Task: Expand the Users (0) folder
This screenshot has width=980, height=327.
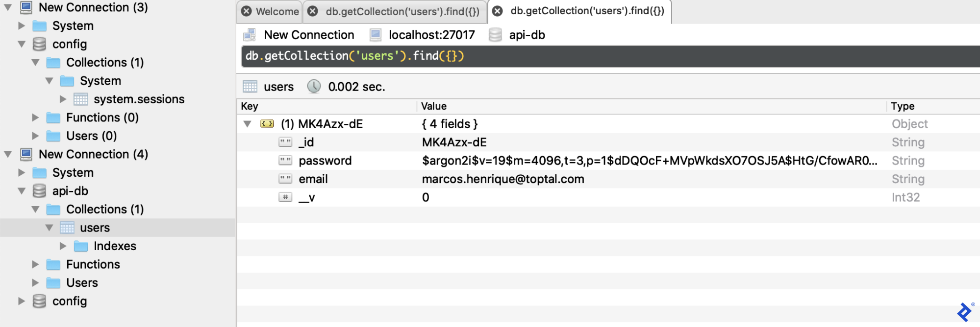Action: click(x=35, y=136)
